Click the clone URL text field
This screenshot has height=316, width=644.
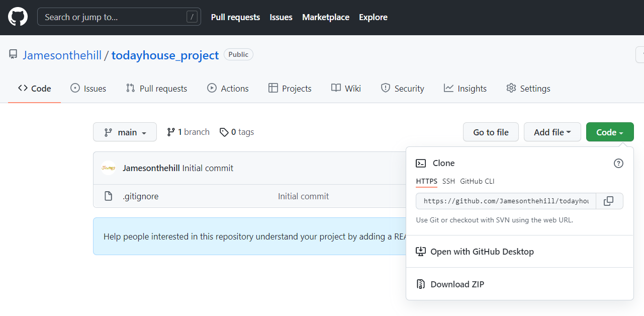coord(506,201)
